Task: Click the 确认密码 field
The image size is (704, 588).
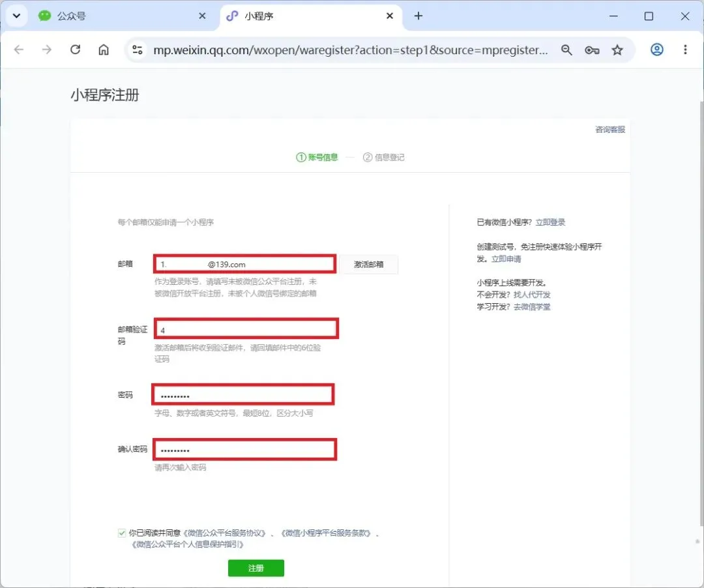Action: 244,449
